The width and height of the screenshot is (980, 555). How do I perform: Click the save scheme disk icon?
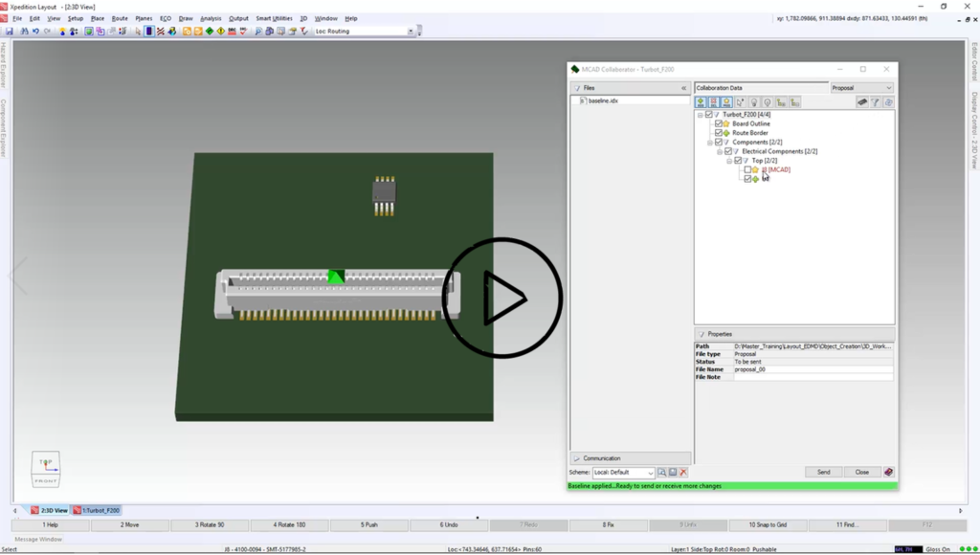(x=673, y=473)
